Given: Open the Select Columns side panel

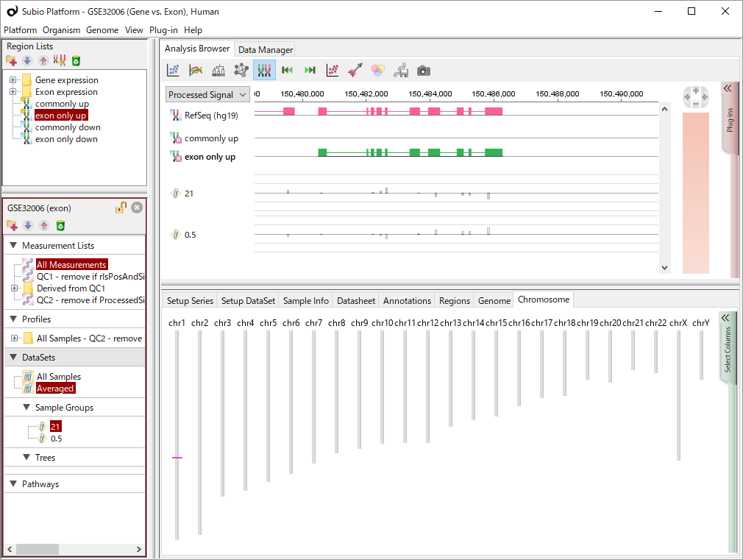Looking at the screenshot, I should click(x=727, y=346).
